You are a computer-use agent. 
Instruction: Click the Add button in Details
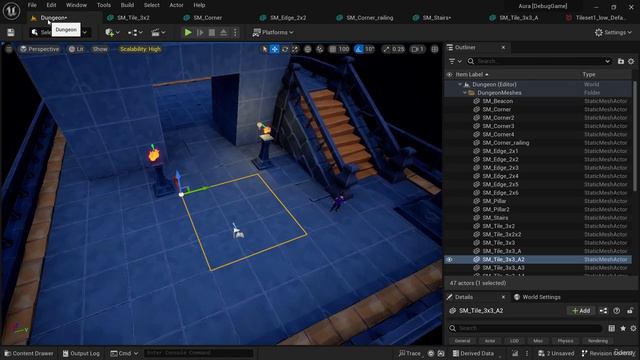[581, 311]
